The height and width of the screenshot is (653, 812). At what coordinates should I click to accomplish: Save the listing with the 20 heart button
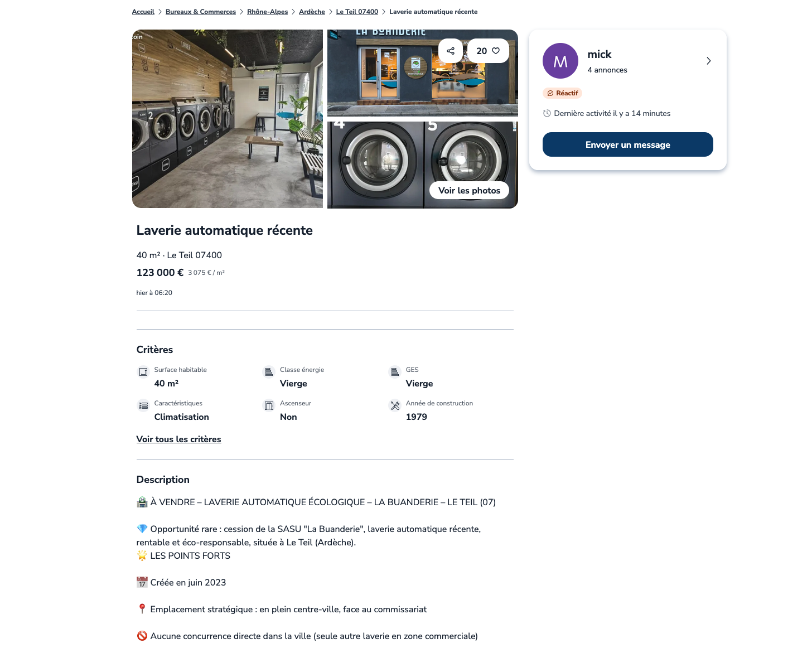click(x=488, y=51)
